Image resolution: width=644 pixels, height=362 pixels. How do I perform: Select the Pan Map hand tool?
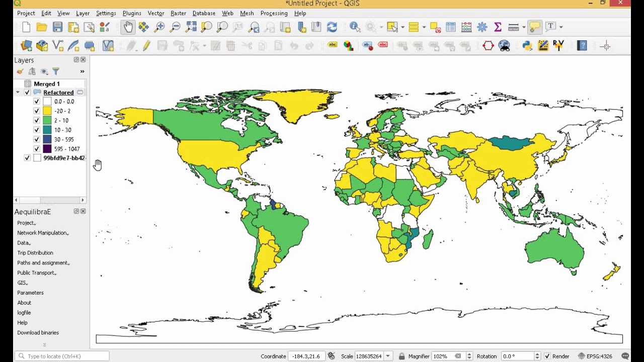point(128,27)
